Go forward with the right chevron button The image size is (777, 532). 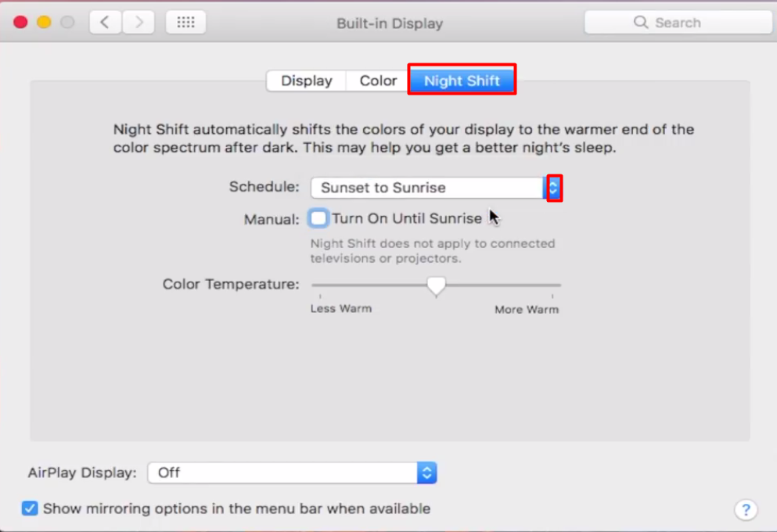point(138,22)
